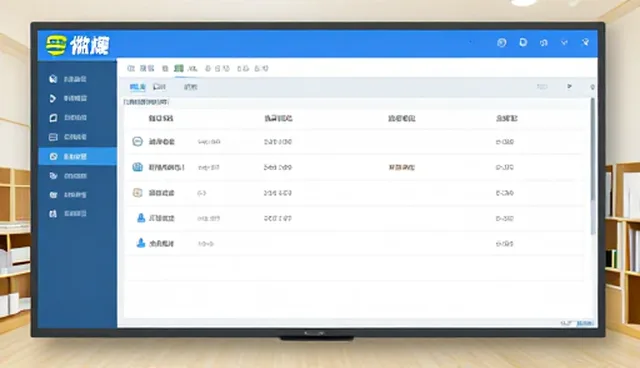Select the green highlighted item in top tab strip
640x368 pixels.
pos(179,68)
